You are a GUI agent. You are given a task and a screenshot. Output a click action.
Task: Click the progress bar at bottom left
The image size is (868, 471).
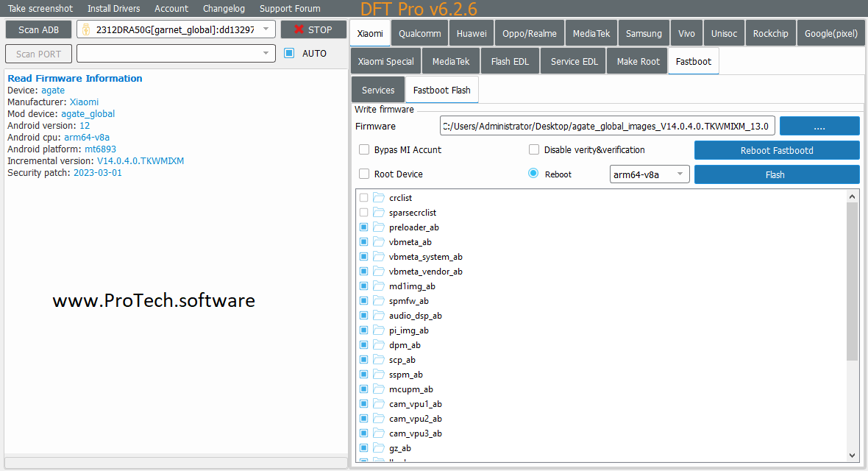(x=176, y=462)
